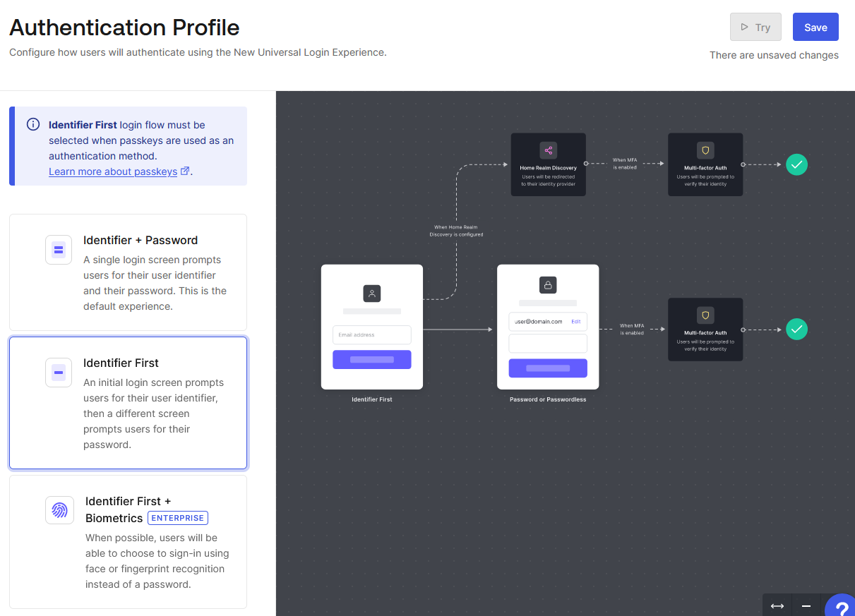This screenshot has height=616, width=855.
Task: Select the Identifier First login flow
Action: [128, 402]
